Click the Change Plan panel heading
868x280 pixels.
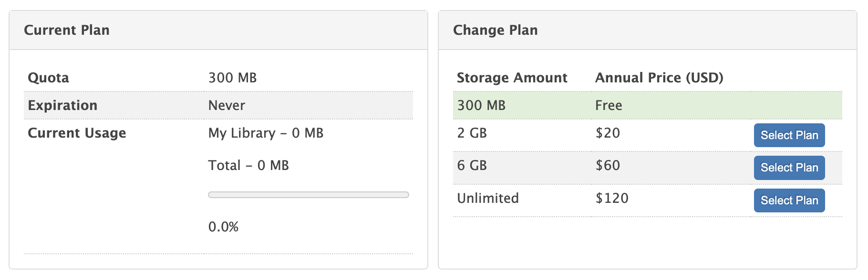coord(495,30)
